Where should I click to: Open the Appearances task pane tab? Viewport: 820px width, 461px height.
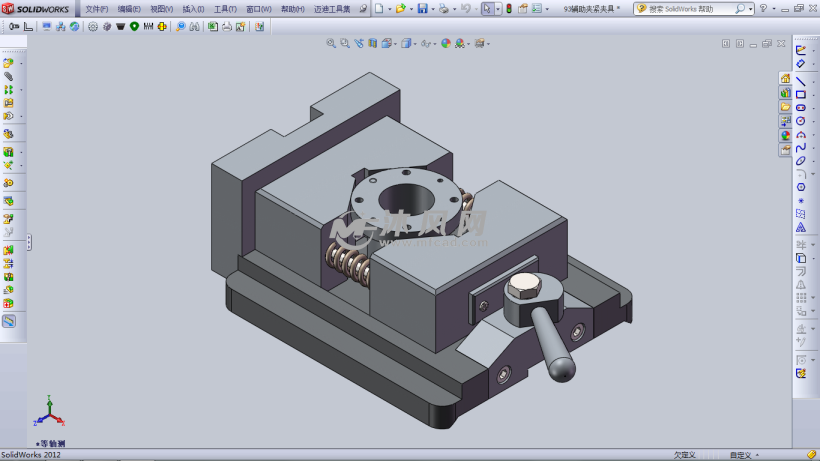[x=785, y=135]
